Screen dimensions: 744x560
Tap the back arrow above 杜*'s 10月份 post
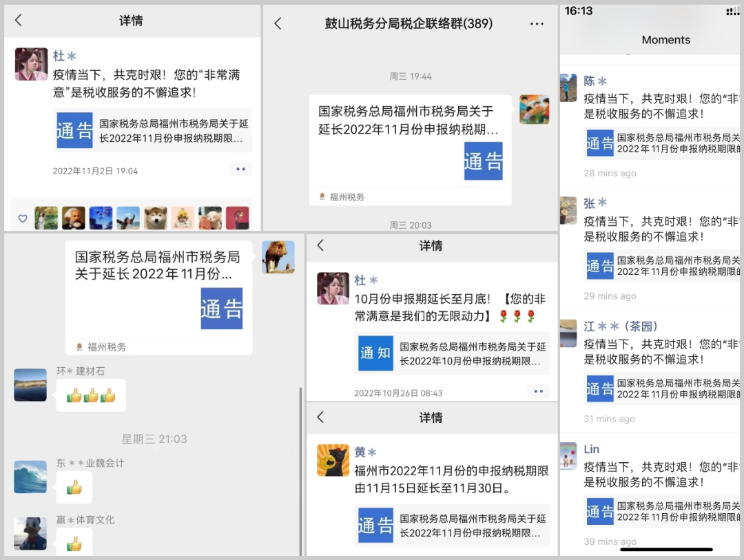[x=321, y=245]
